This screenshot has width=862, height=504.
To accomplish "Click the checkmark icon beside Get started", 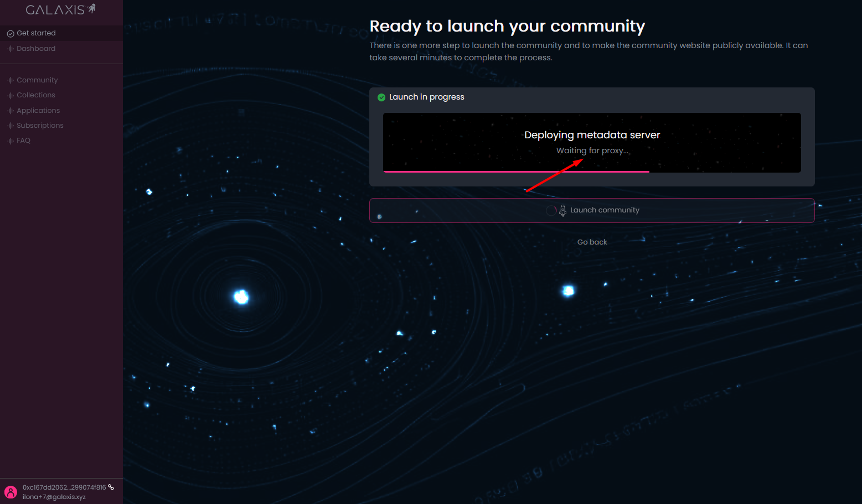I will (x=10, y=34).
